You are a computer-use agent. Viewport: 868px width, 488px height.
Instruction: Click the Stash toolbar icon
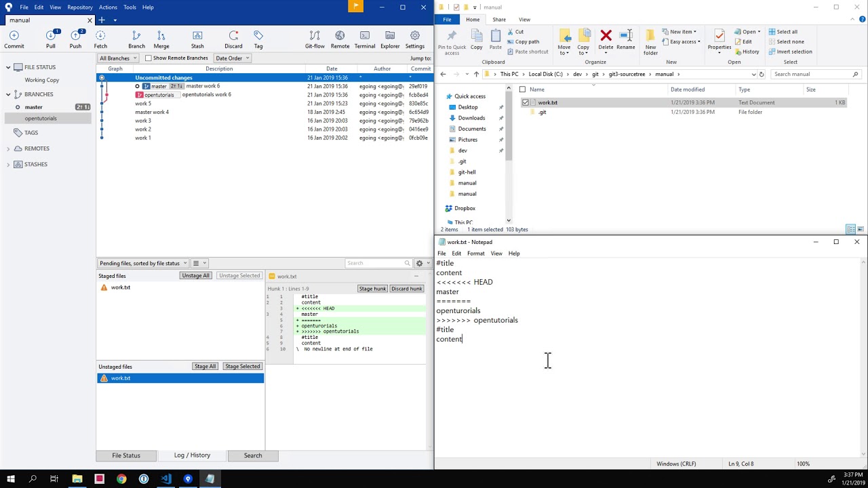(197, 39)
